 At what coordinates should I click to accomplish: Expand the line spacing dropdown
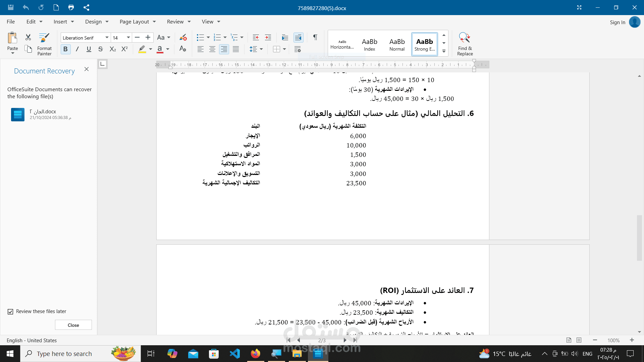click(x=261, y=49)
